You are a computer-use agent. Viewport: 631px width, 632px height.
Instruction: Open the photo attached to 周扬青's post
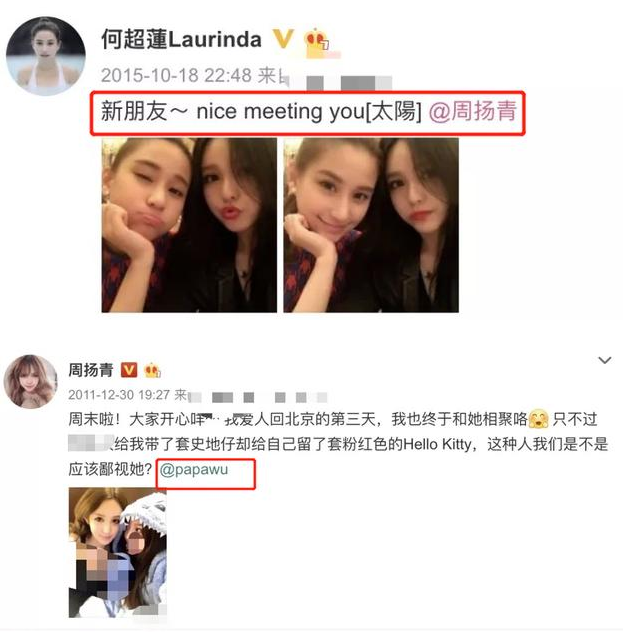(118, 552)
